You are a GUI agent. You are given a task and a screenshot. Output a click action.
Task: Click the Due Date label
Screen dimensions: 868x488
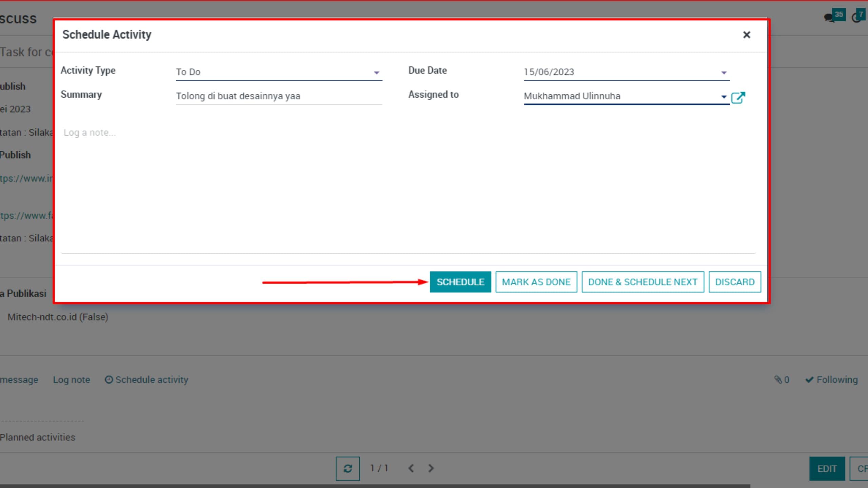427,70
